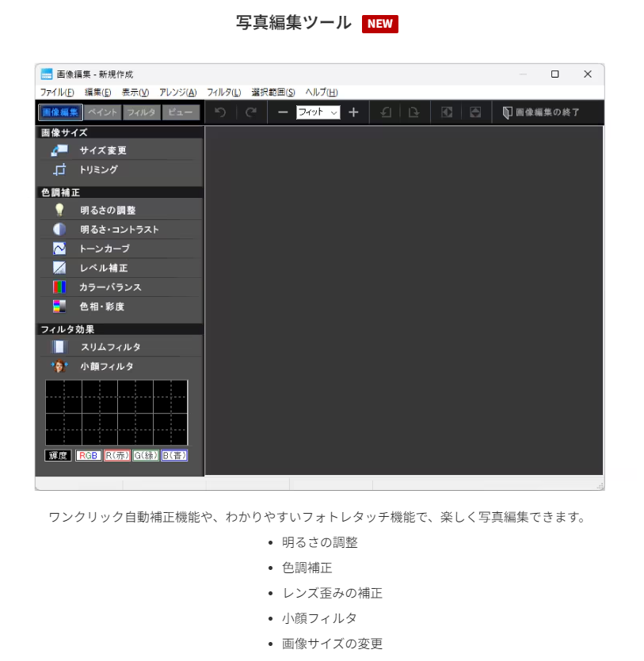Switch to the ペイント tab
Screen dimensions: 644x661
click(x=102, y=112)
